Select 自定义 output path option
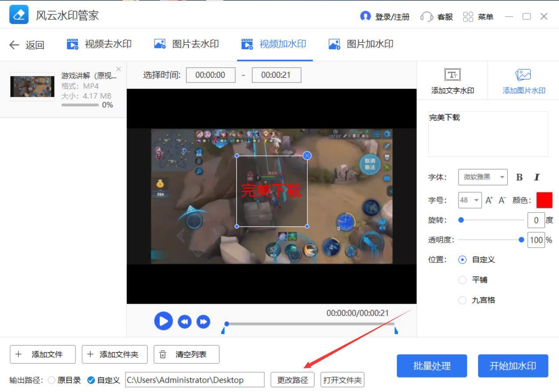Viewport: 559px width, 392px height. pyautogui.click(x=91, y=380)
